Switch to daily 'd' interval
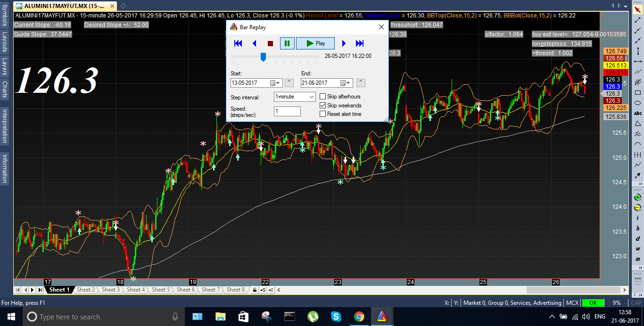This screenshot has width=644, height=326. coord(638,238)
